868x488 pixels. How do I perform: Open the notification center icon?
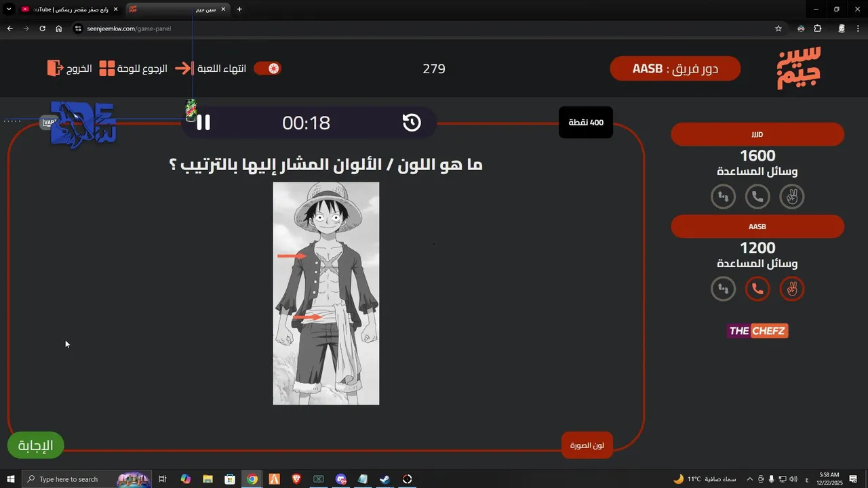(853, 479)
